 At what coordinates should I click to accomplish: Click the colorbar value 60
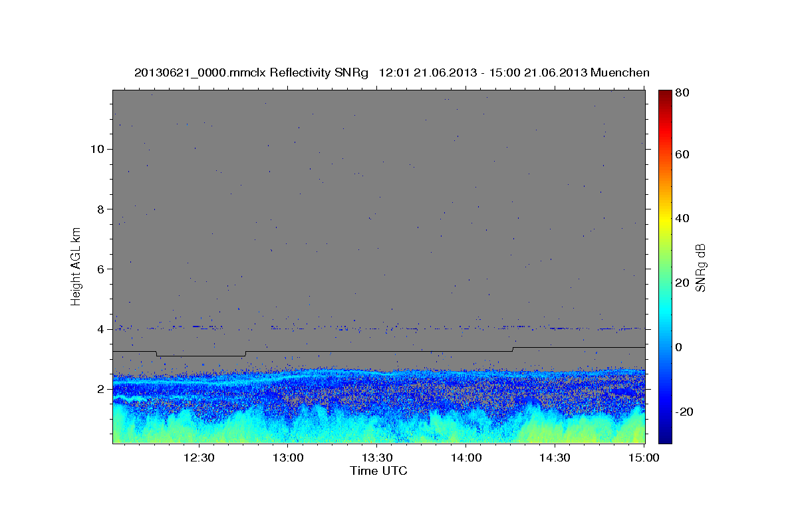tap(684, 154)
